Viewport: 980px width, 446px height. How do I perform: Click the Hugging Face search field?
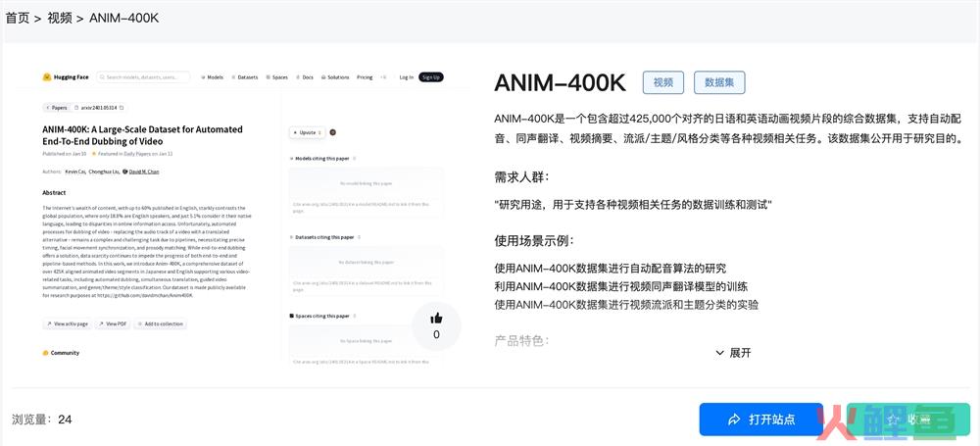click(x=142, y=76)
